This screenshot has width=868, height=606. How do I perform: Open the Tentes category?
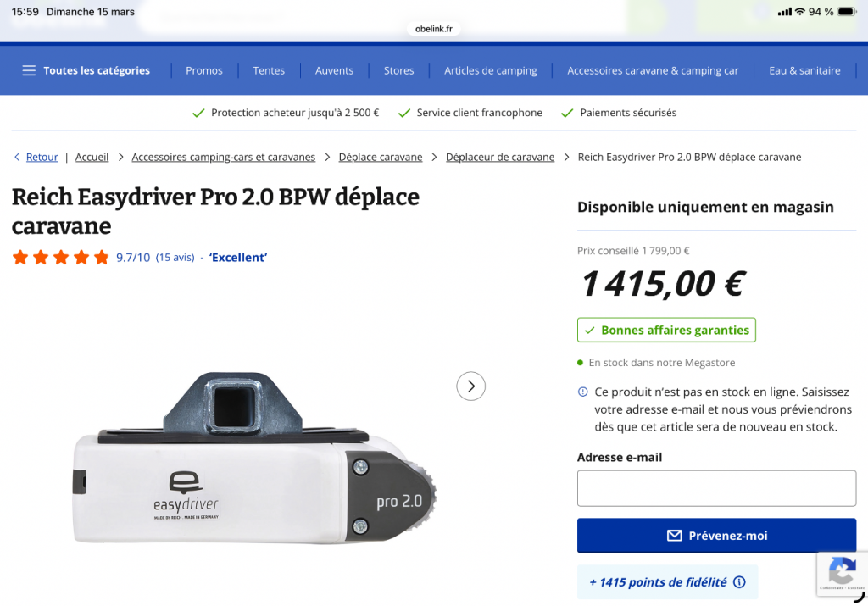click(269, 70)
